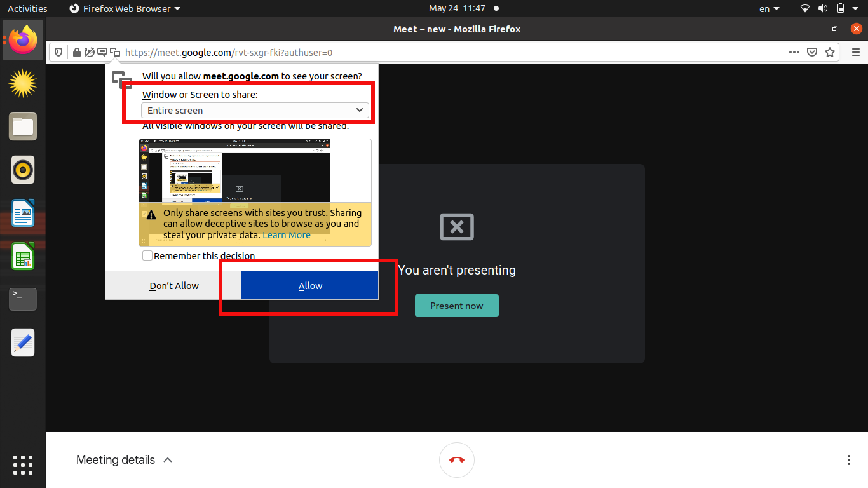Viewport: 868px width, 488px height.
Task: Open the yellow sunburst app in dock
Action: click(23, 83)
